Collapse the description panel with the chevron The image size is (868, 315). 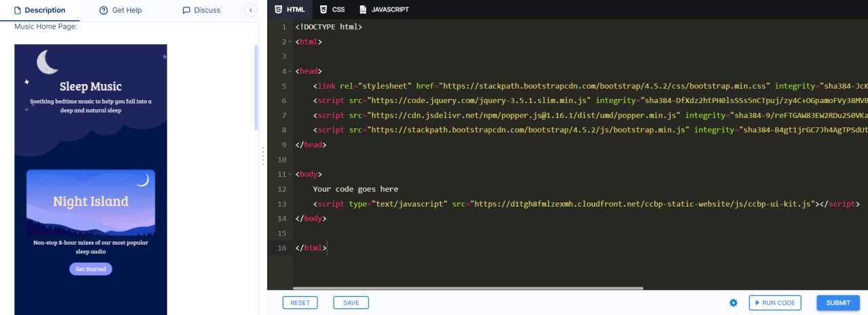[251, 10]
